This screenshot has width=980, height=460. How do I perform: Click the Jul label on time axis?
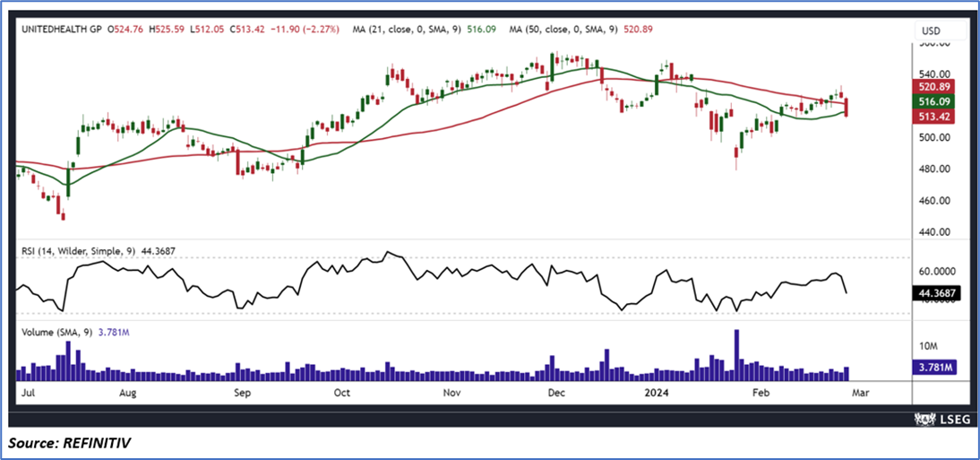(x=27, y=393)
